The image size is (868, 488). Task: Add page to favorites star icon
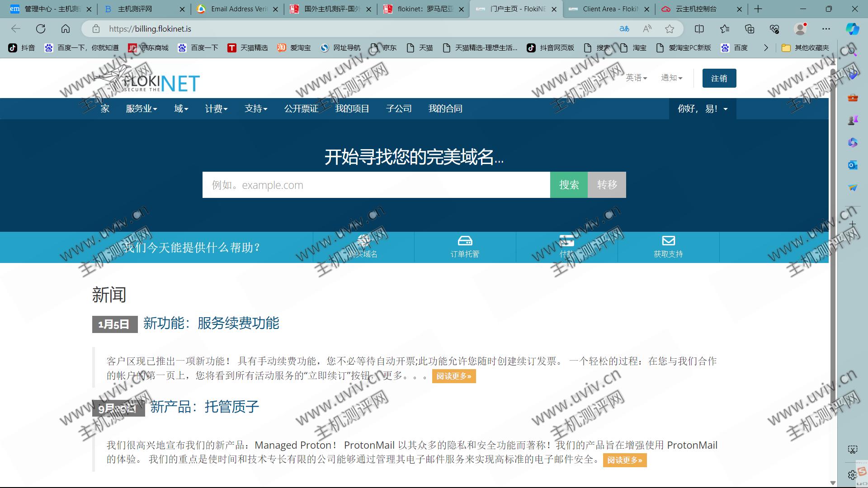(670, 29)
